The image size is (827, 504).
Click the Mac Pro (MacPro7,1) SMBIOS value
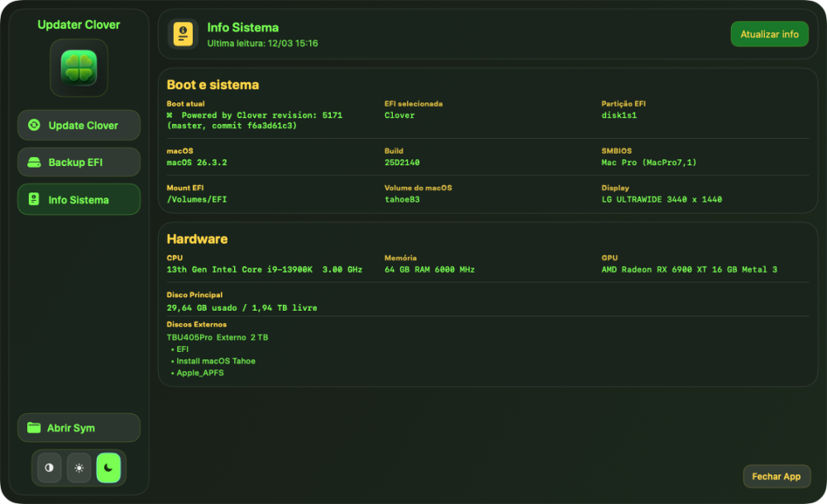[x=648, y=163]
